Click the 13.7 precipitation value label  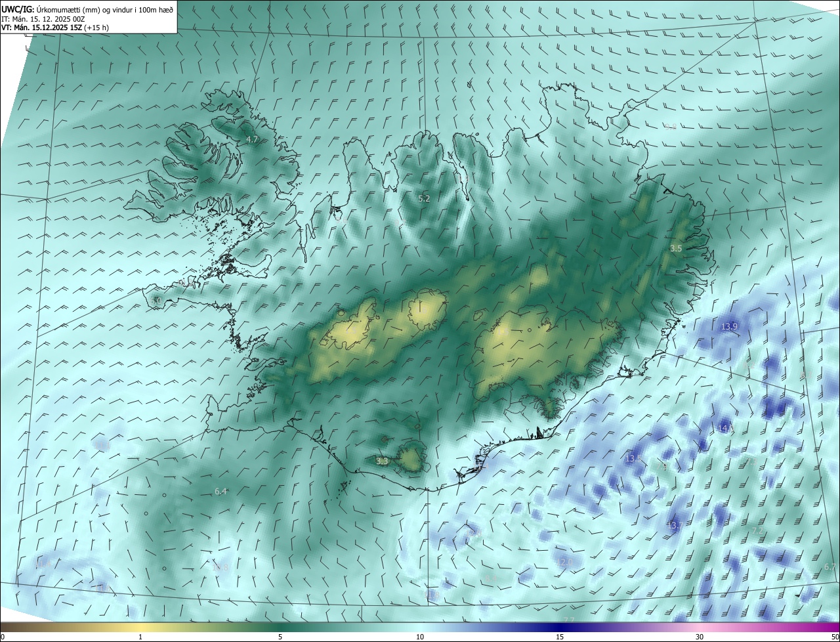(675, 526)
